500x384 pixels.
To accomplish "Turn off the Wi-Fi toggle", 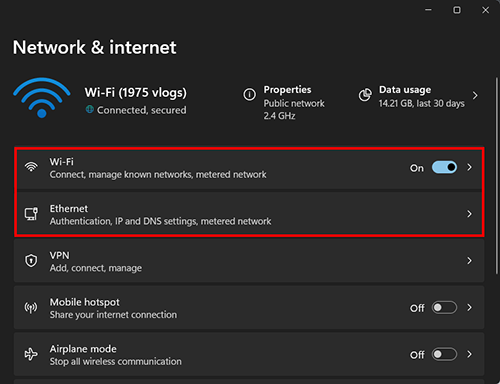I will coord(444,167).
